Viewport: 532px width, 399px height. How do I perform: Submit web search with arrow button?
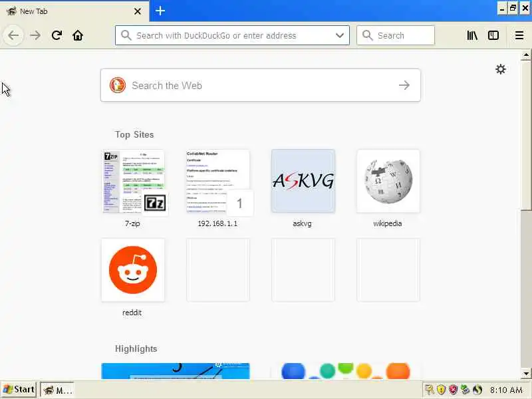pos(404,85)
